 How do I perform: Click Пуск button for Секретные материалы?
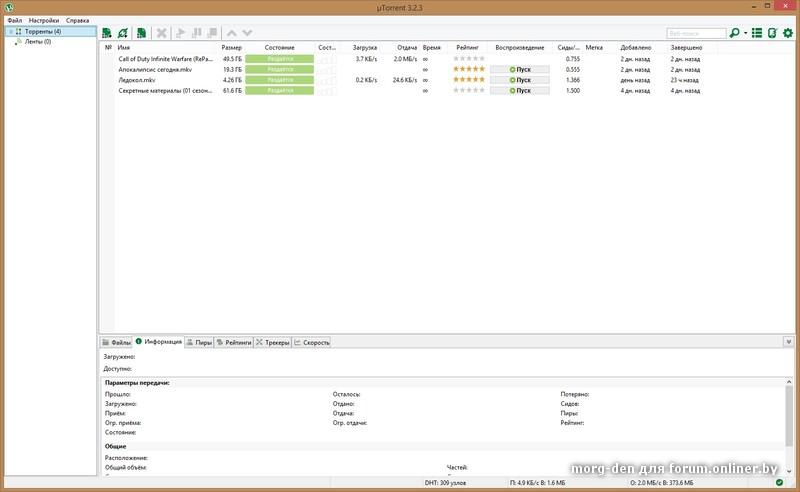(520, 90)
